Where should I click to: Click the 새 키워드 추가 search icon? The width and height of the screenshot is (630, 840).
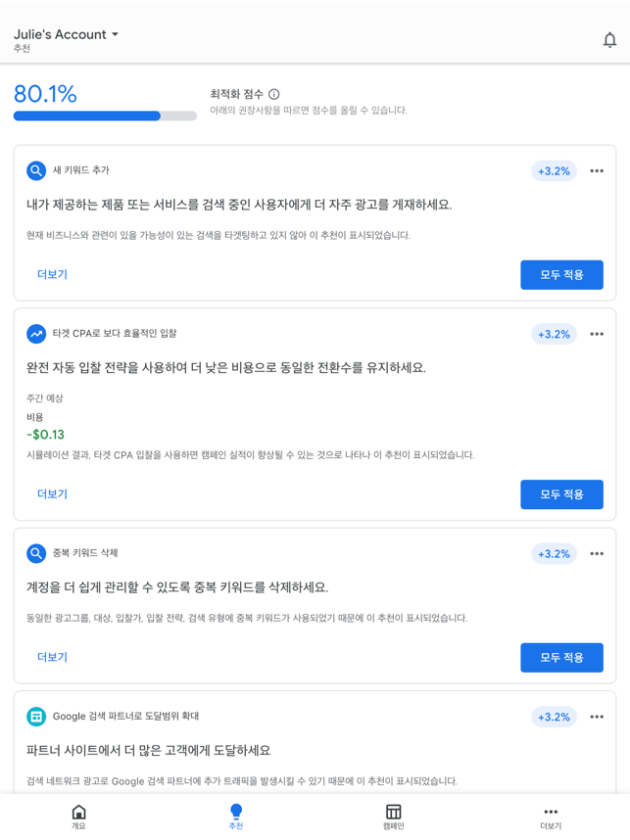tap(36, 171)
